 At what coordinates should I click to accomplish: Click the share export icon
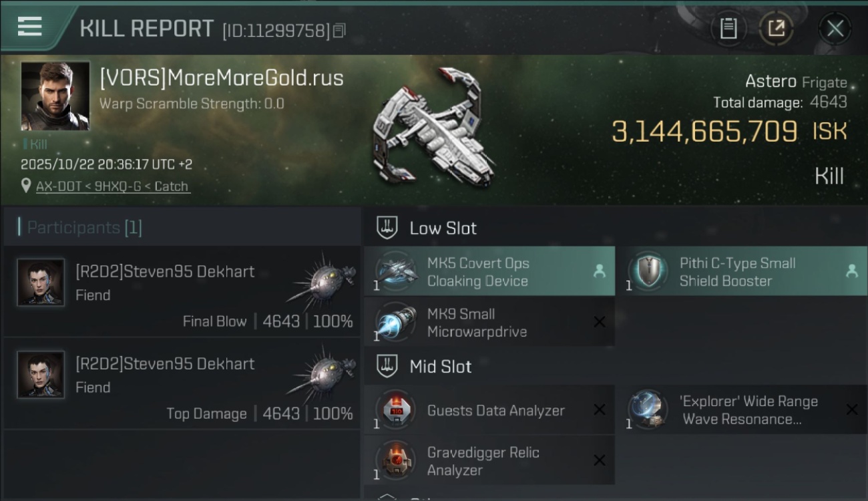pyautogui.click(x=776, y=28)
